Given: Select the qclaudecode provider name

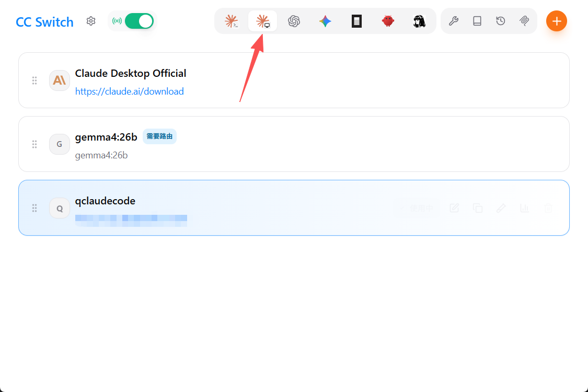Looking at the screenshot, I should 105,201.
